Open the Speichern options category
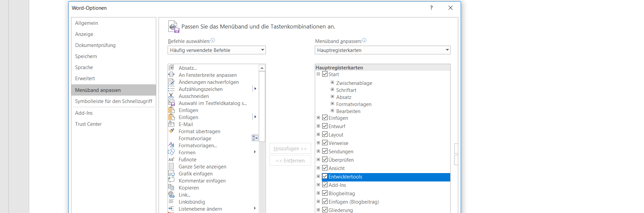Viewport: 644px width, 213px height. click(114, 56)
